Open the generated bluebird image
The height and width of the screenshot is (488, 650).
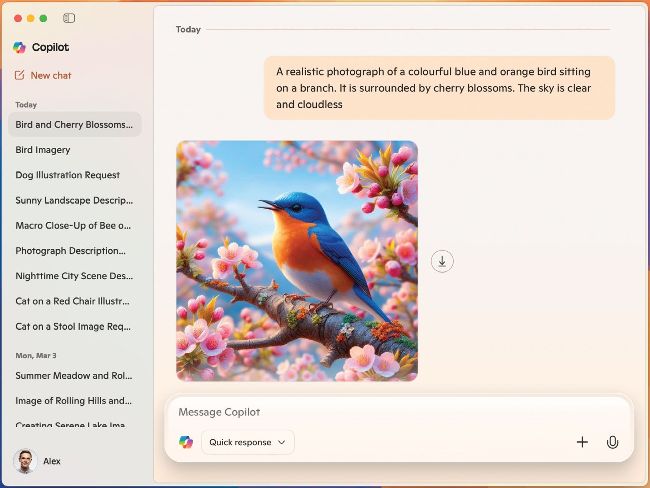(x=297, y=260)
